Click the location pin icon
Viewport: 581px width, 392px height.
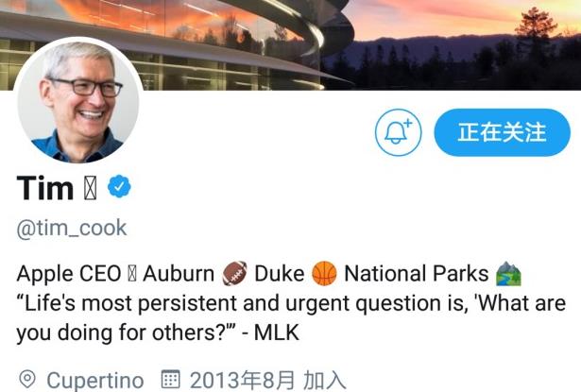pyautogui.click(x=27, y=380)
